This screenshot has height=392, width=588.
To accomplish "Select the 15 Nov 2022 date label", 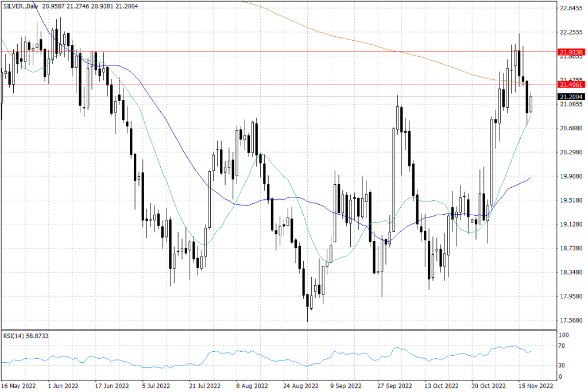I will pyautogui.click(x=535, y=385).
